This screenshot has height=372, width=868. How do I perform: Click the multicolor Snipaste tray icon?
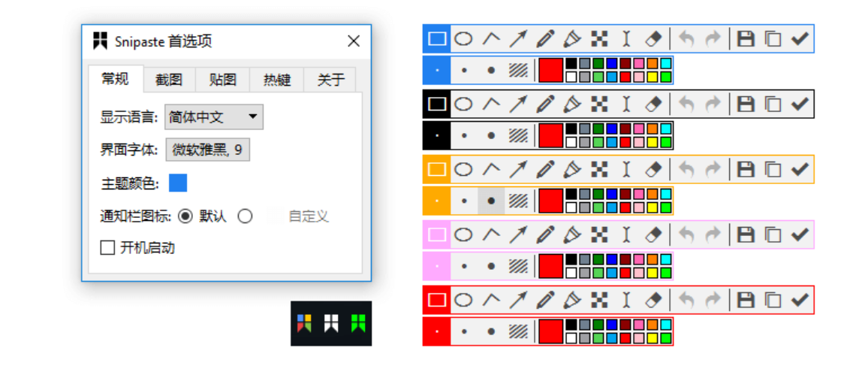tap(304, 323)
